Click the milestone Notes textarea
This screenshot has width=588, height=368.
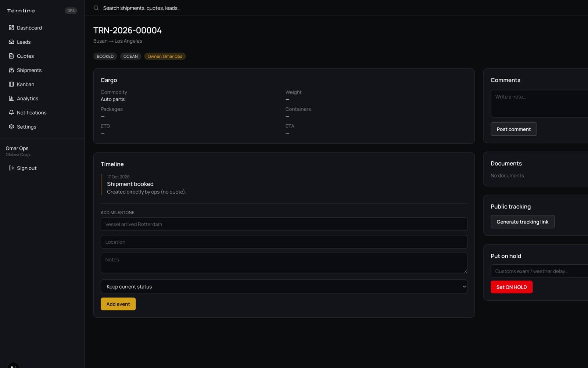(284, 263)
